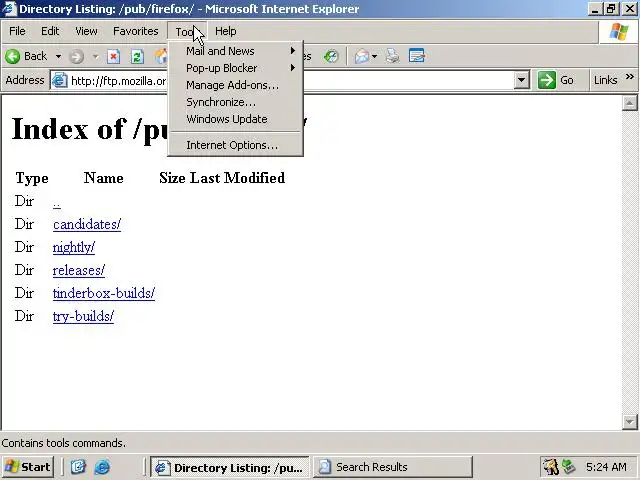Image resolution: width=640 pixels, height=480 pixels.
Task: Open the Help menu
Action: click(225, 31)
